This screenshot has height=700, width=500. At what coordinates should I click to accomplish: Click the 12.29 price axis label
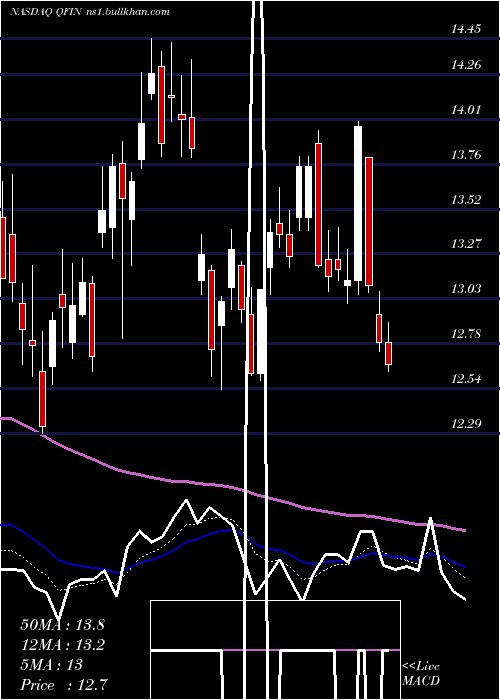click(x=466, y=423)
